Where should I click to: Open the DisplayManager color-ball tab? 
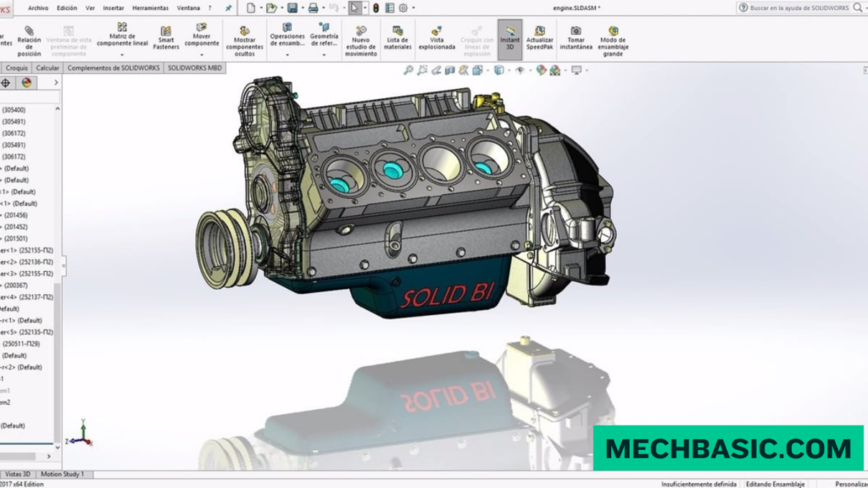point(26,82)
